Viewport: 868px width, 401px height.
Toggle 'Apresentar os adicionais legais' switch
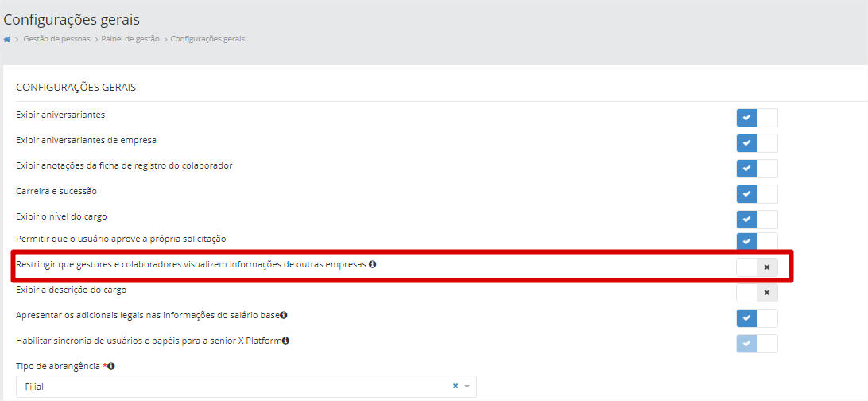tap(757, 318)
